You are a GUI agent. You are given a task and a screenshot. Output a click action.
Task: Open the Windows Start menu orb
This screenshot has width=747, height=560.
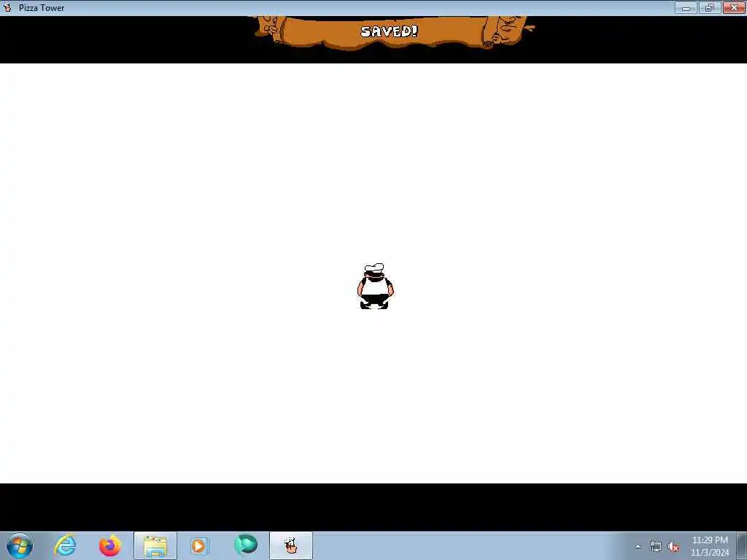(x=20, y=545)
